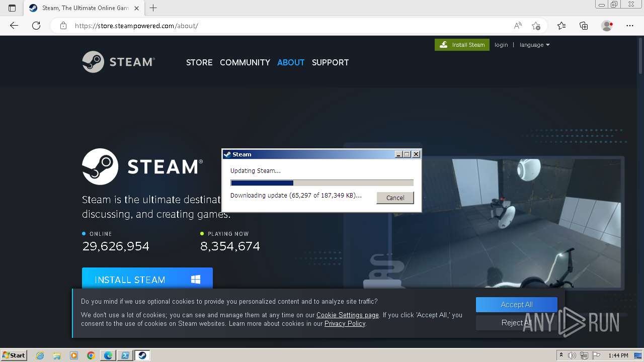The image size is (644, 362).
Task: Click the Downloading update status text
Action: pyautogui.click(x=296, y=195)
